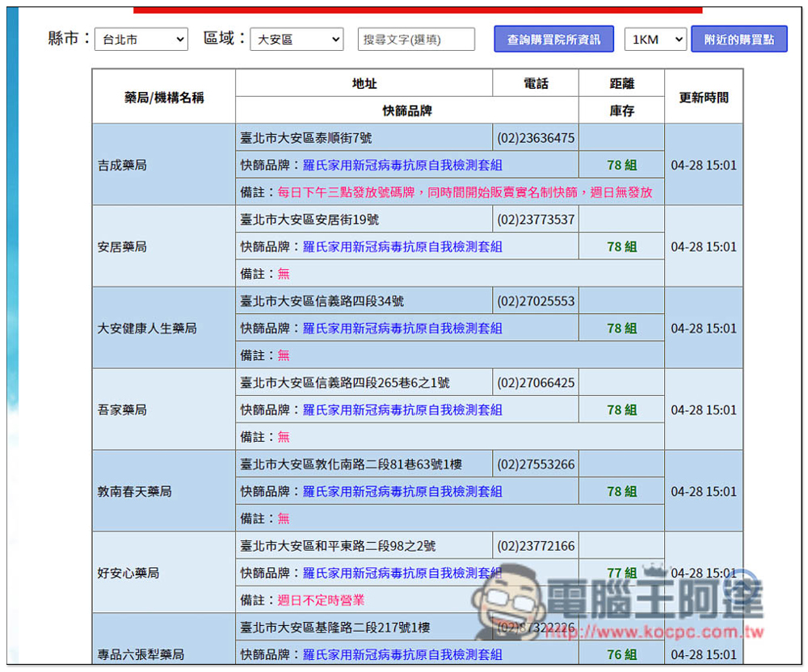
Task: Click 吉成藥局 rapid test brand link
Action: tap(402, 166)
